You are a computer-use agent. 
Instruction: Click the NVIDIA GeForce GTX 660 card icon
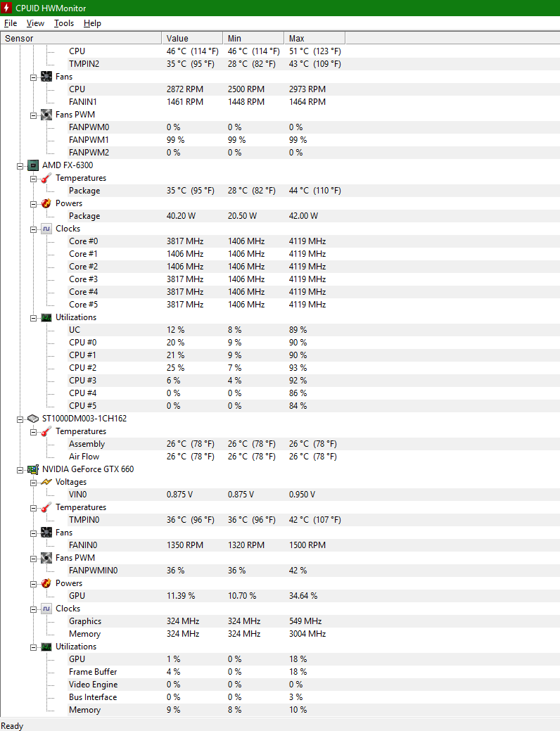pos(32,469)
